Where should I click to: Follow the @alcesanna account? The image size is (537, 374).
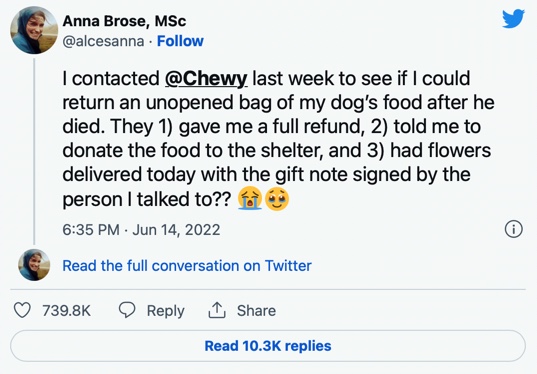[180, 41]
